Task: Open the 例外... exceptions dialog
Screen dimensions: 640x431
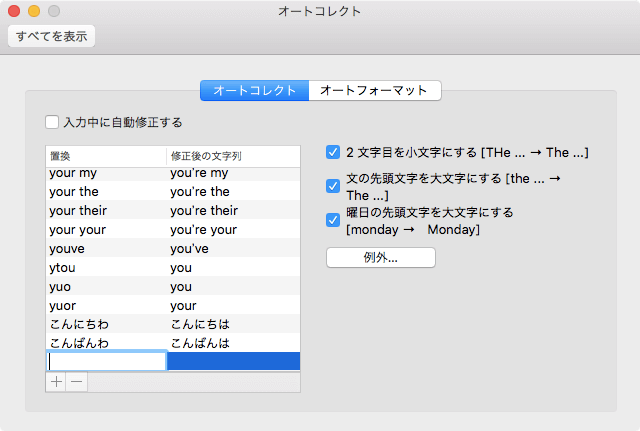Action: [381, 258]
